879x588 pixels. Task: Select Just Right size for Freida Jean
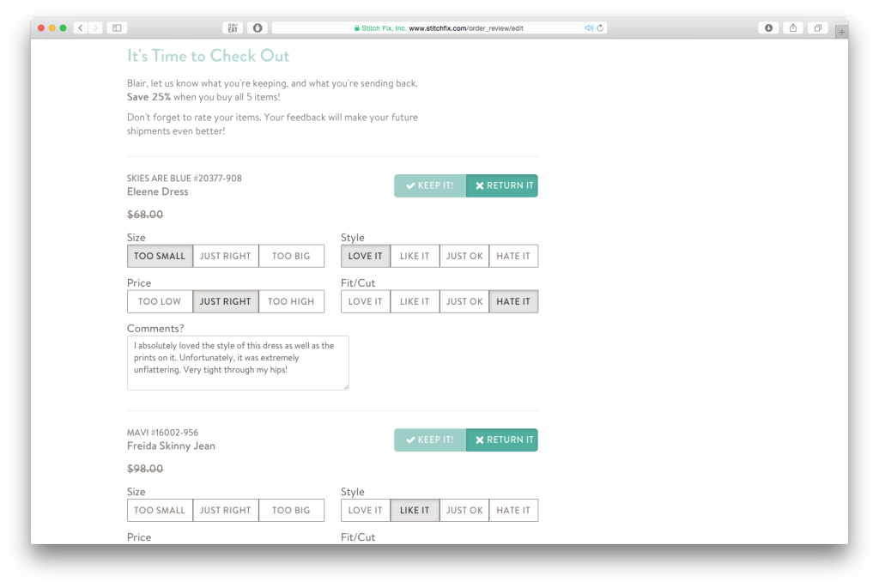226,511
